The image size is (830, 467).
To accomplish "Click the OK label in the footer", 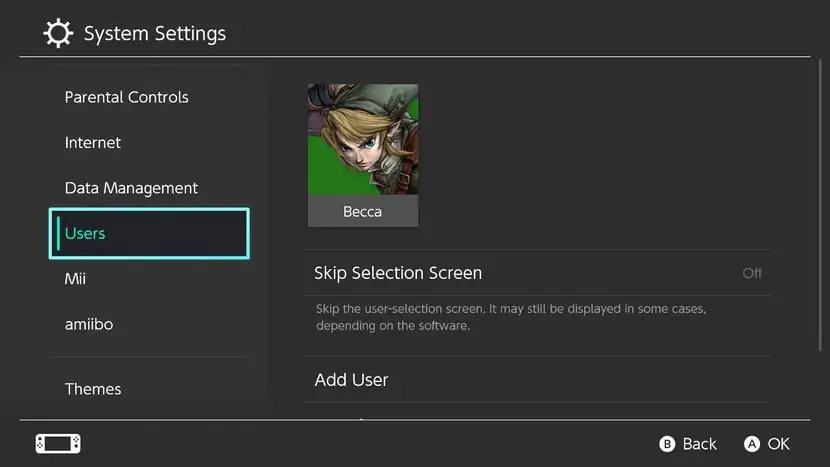I will pos(778,444).
